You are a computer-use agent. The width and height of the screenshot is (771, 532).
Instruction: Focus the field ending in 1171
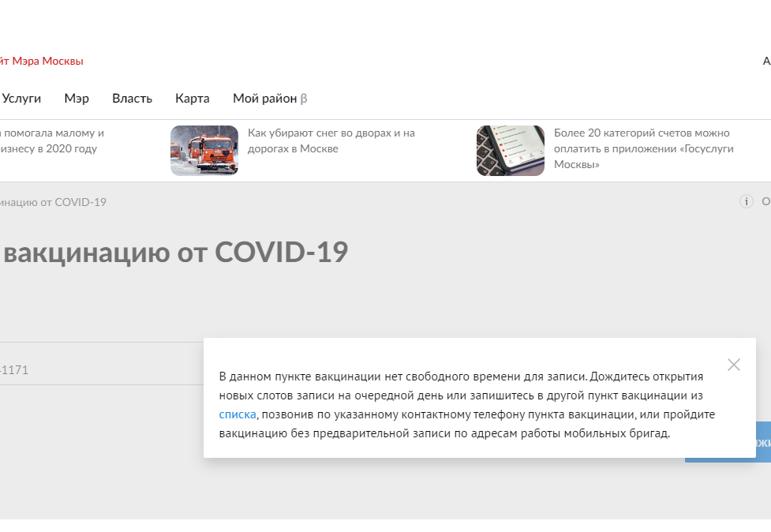tap(102, 364)
